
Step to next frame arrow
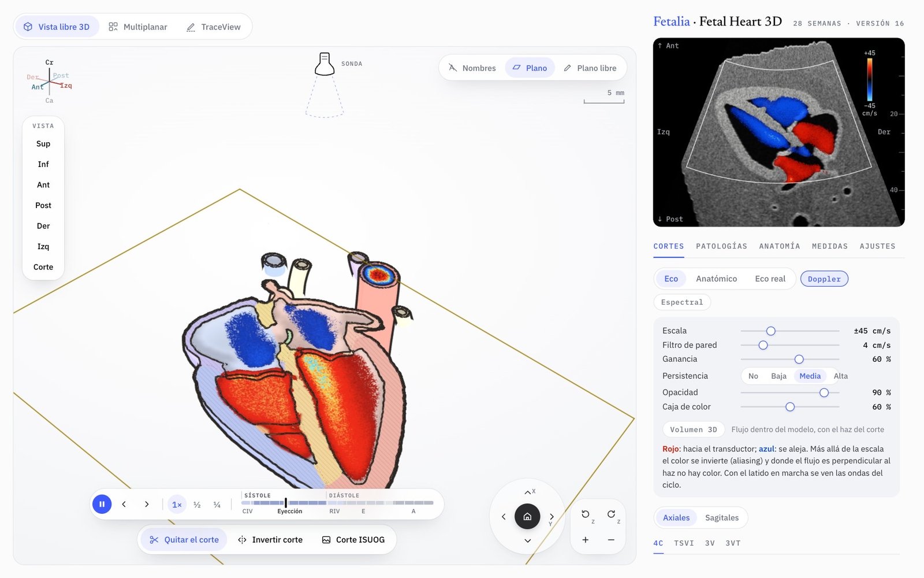[x=147, y=504]
